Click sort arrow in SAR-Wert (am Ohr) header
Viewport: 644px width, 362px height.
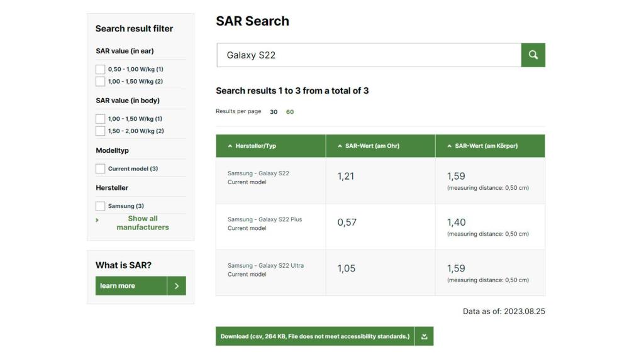pyautogui.click(x=340, y=146)
